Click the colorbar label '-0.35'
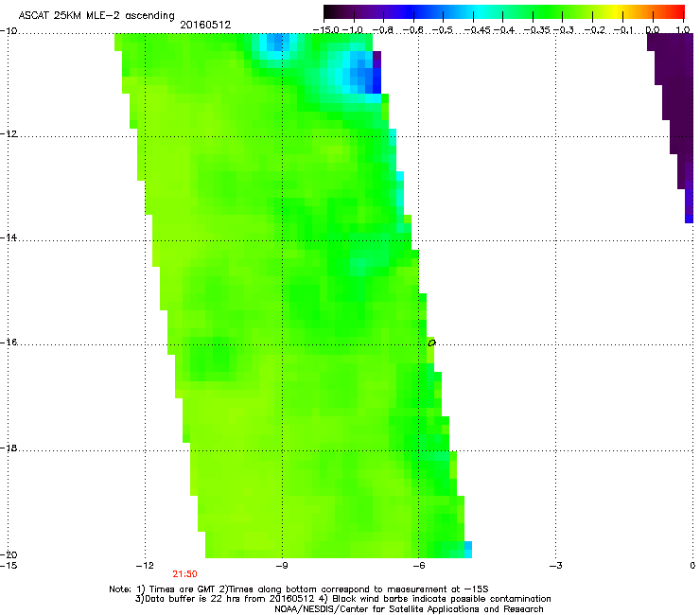Screen dimensions: 700x615 536,30
